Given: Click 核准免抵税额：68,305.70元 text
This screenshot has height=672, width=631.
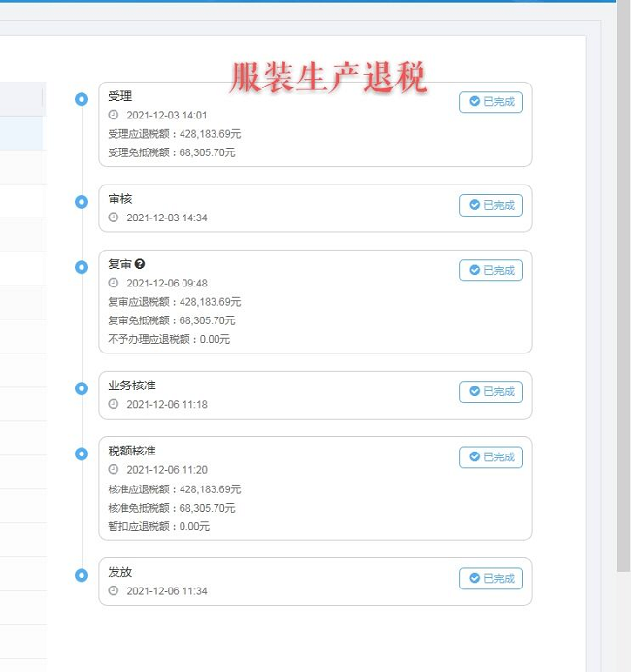Looking at the screenshot, I should point(172,508).
